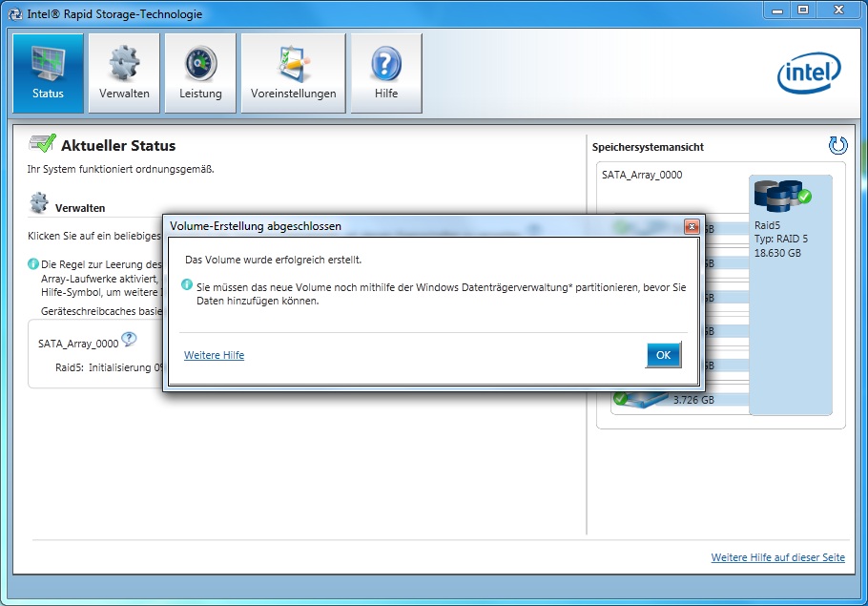Click the info icon in the dialog message

187,284
